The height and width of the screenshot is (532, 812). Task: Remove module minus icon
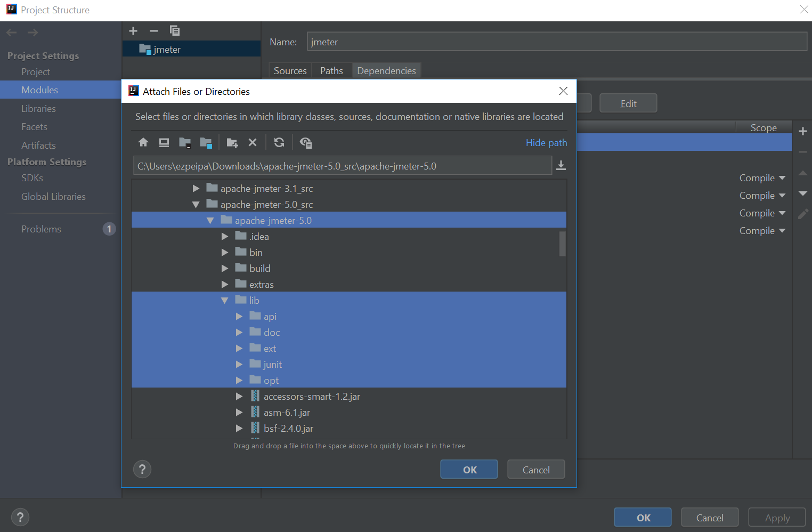pyautogui.click(x=154, y=31)
